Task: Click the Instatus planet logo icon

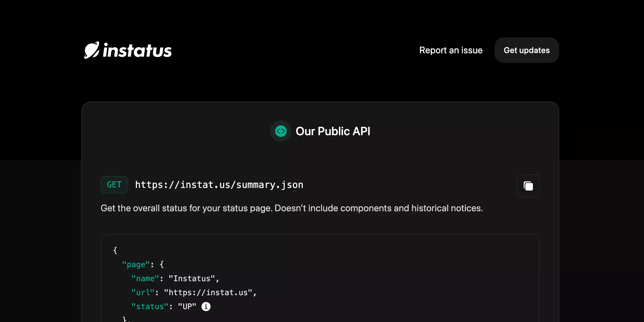Action: coord(92,50)
